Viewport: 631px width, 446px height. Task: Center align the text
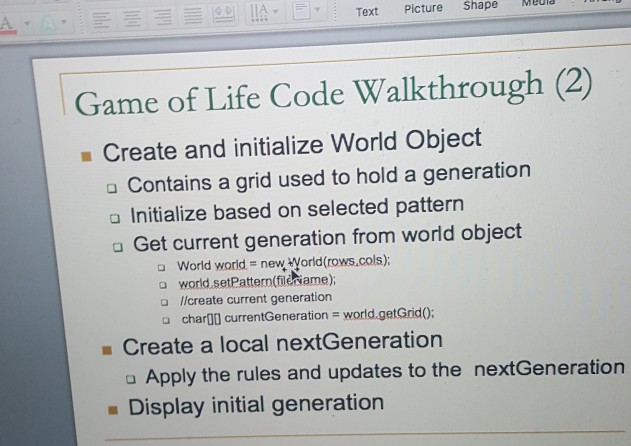click(132, 19)
